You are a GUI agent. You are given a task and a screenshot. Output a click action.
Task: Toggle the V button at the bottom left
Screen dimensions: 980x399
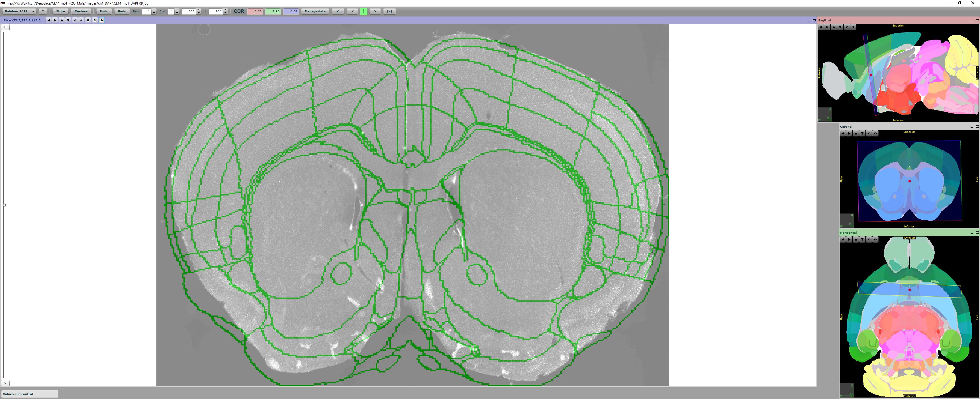[x=5, y=383]
